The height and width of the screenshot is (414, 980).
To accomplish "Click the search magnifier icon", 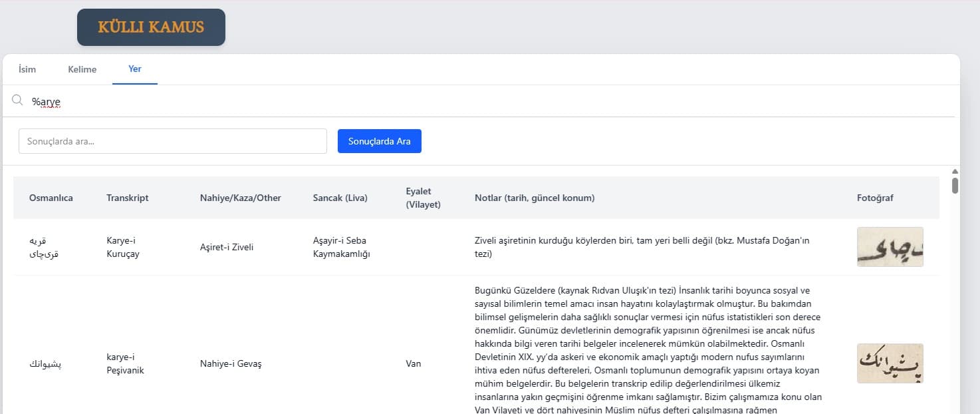I will [17, 101].
